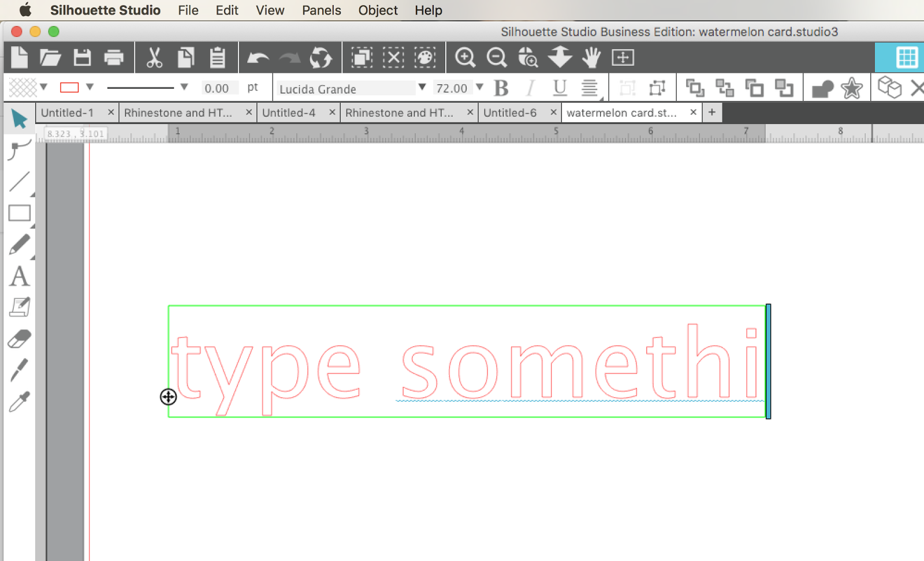This screenshot has width=924, height=561.
Task: Open the Pan Using Hand tool
Action: pyautogui.click(x=591, y=58)
